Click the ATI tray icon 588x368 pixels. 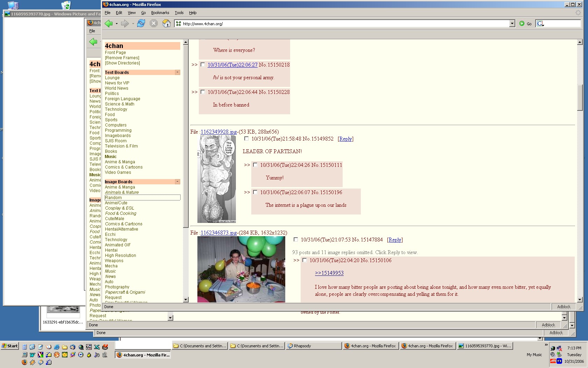pos(553,361)
